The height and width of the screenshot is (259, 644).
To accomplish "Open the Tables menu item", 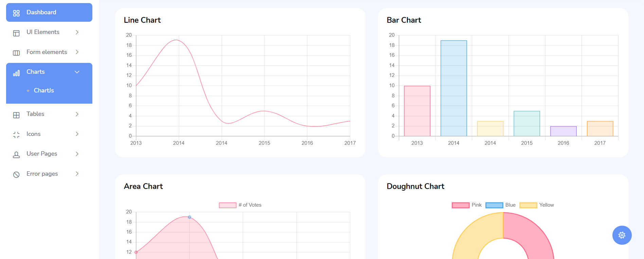I will pos(49,114).
